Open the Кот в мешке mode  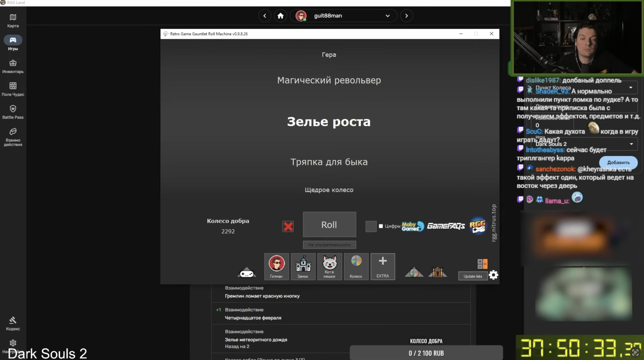pos(329,266)
